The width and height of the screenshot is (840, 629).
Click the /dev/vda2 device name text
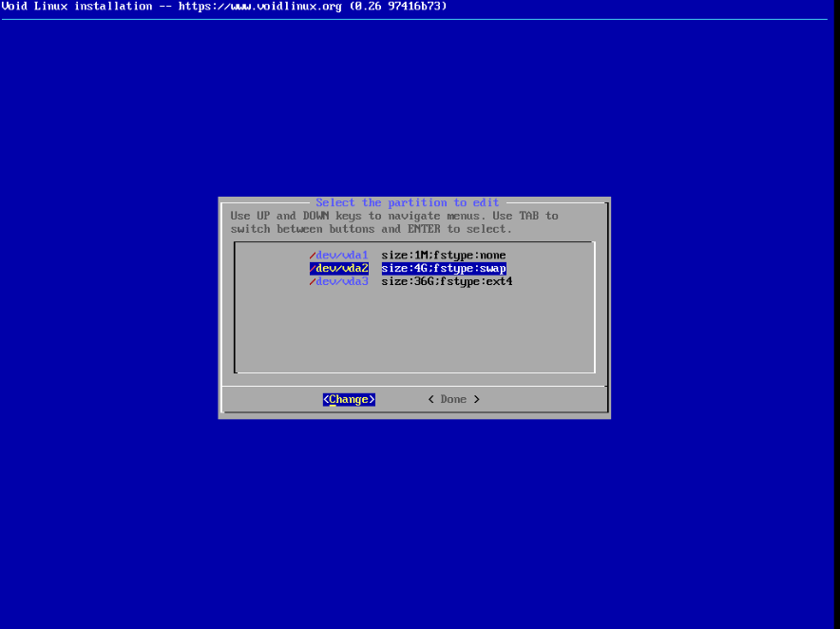pos(340,268)
